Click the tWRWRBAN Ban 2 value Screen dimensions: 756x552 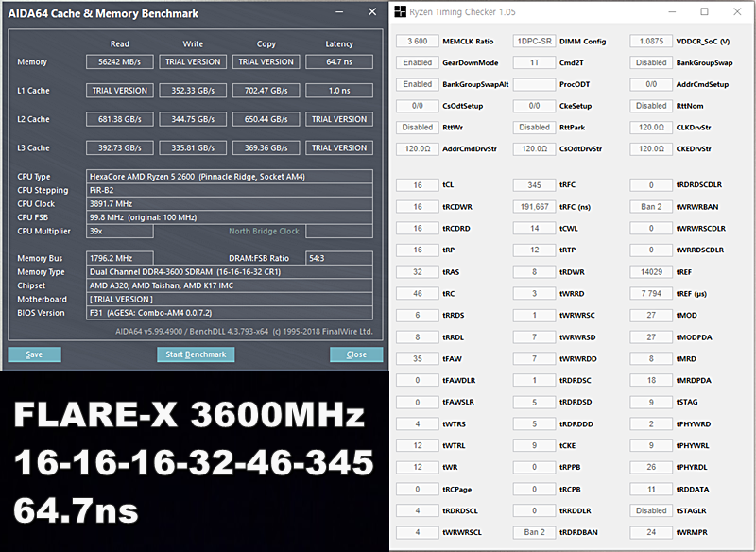[x=651, y=207]
